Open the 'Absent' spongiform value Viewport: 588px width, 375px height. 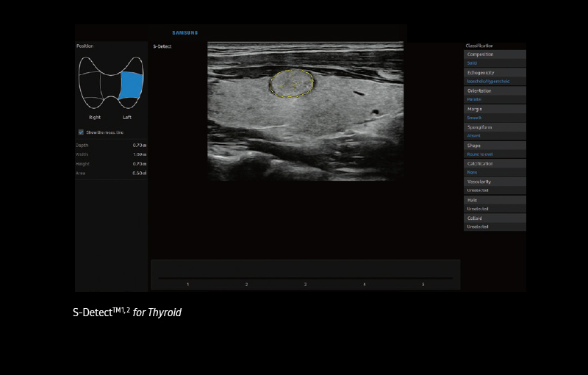coord(495,136)
